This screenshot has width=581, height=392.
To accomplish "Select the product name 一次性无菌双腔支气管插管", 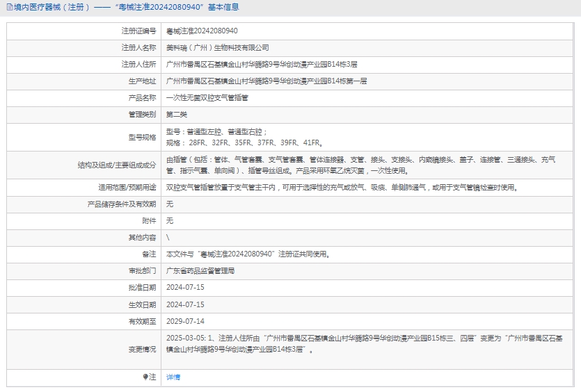I will [207, 98].
